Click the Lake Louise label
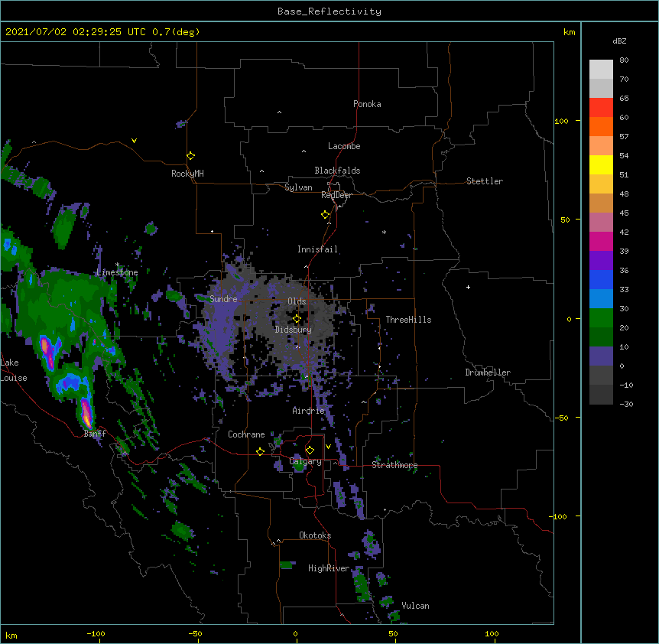 pos(14,370)
